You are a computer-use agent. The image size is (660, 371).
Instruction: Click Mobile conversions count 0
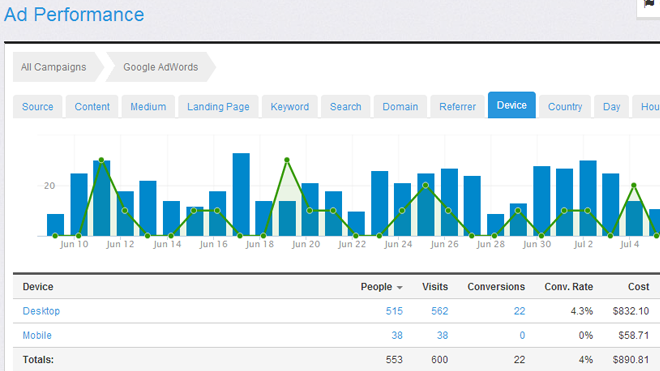[522, 335]
